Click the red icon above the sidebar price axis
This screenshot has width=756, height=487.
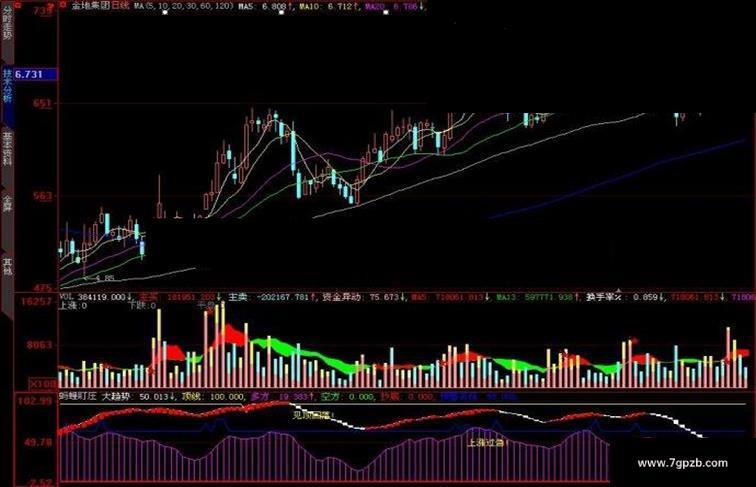pos(18,6)
